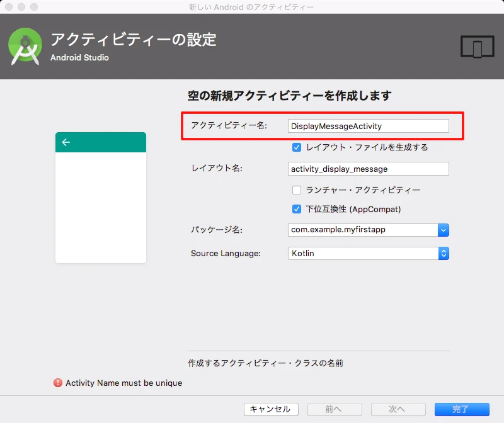The image size is (504, 423).
Task: Click the アクティビティーの設定 title text
Action: tap(134, 40)
